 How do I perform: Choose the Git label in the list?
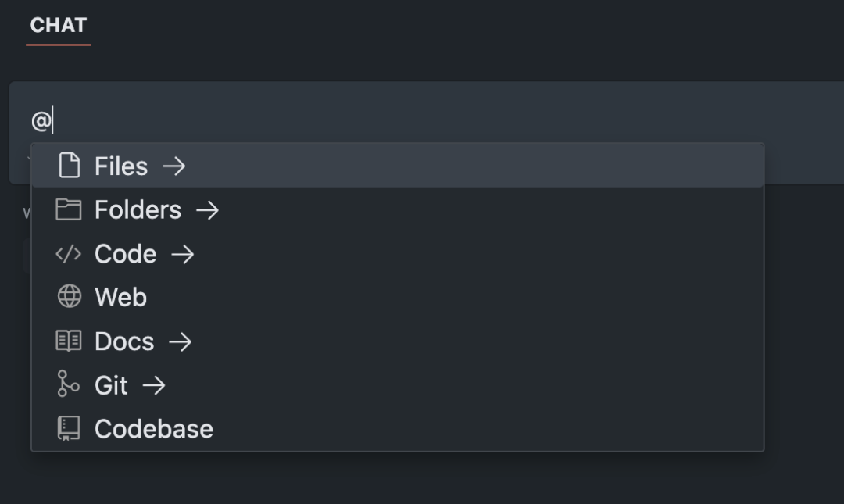click(x=111, y=384)
